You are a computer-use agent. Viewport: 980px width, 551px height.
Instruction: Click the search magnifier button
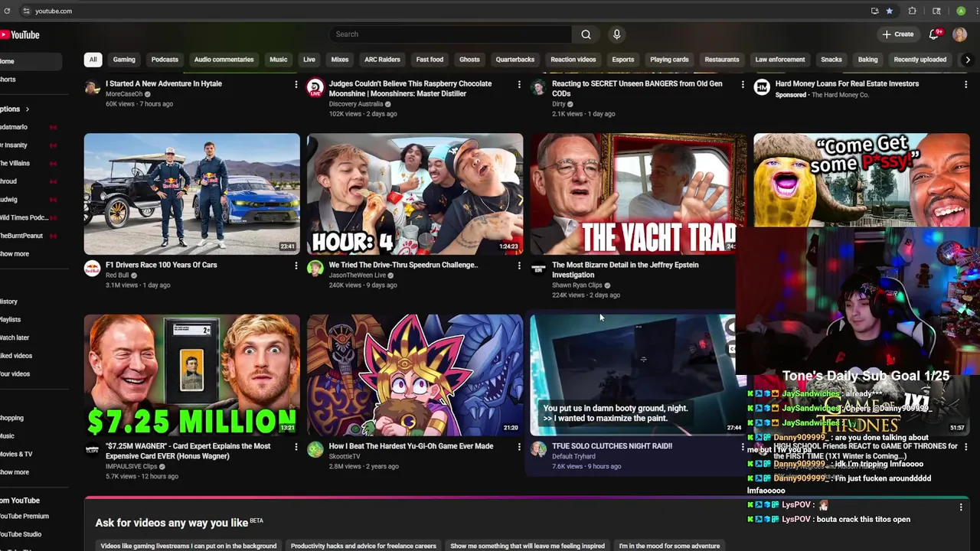[586, 34]
